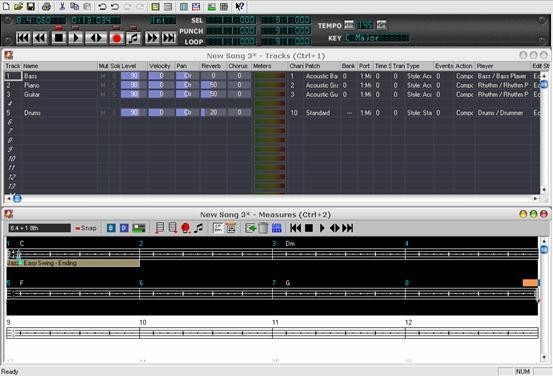Click the grid table icon beside help icon
This screenshot has width=553, height=376.
(x=224, y=6)
